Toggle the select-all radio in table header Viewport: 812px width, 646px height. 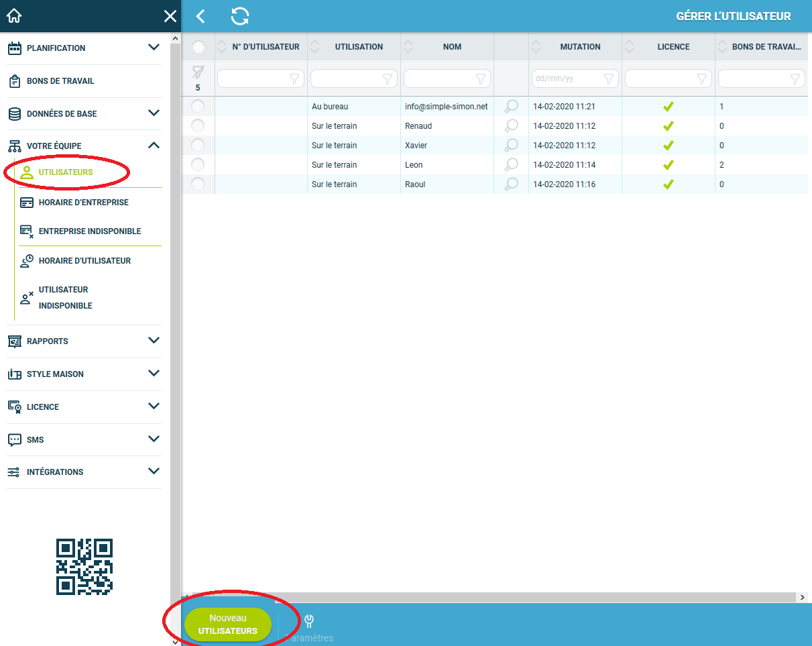pyautogui.click(x=198, y=47)
